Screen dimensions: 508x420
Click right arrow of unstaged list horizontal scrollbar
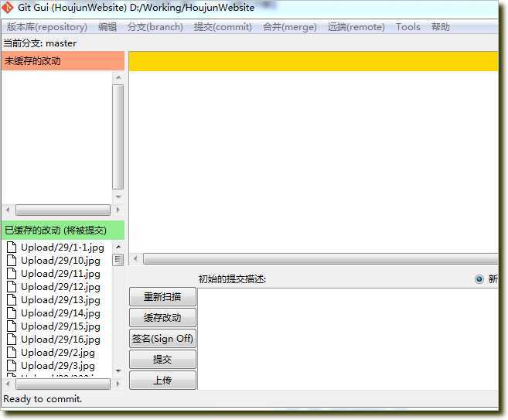click(118, 210)
